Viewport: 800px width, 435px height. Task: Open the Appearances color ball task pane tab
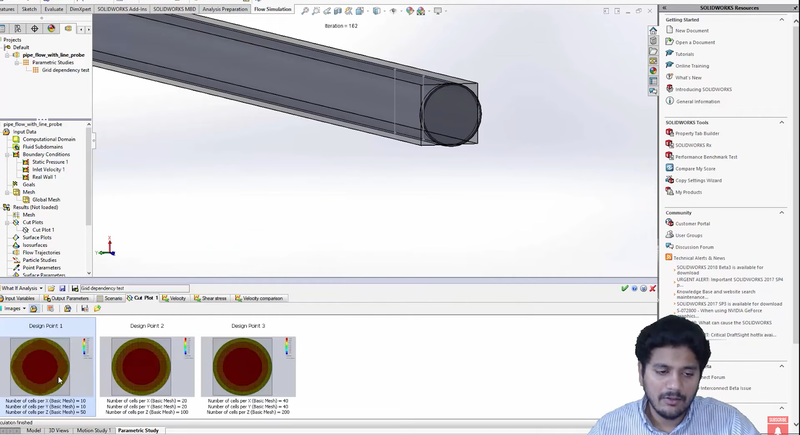point(653,71)
